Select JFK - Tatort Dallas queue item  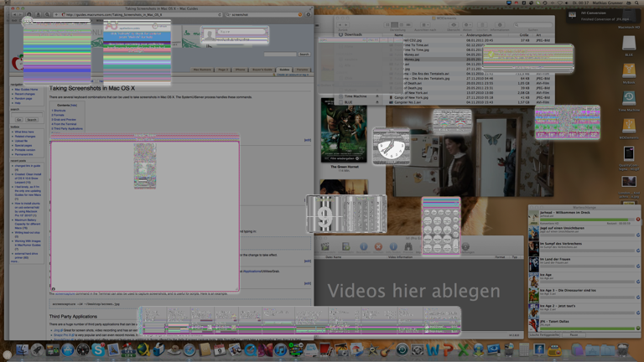coord(584,324)
